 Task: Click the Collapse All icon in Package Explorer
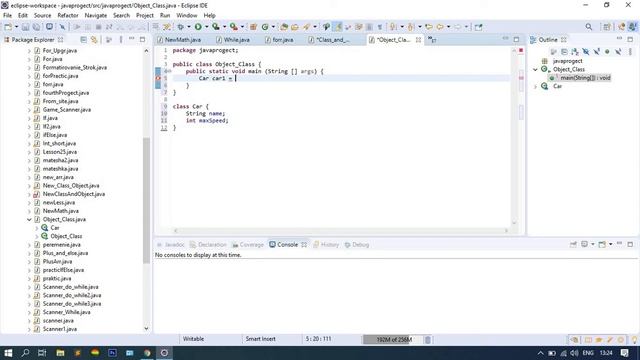(83, 40)
